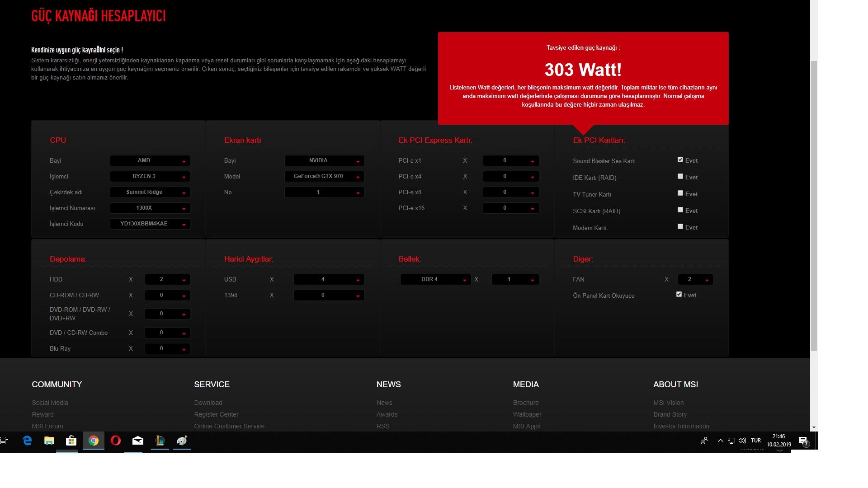
Task: Open the Mail app in the taskbar
Action: 138,441
